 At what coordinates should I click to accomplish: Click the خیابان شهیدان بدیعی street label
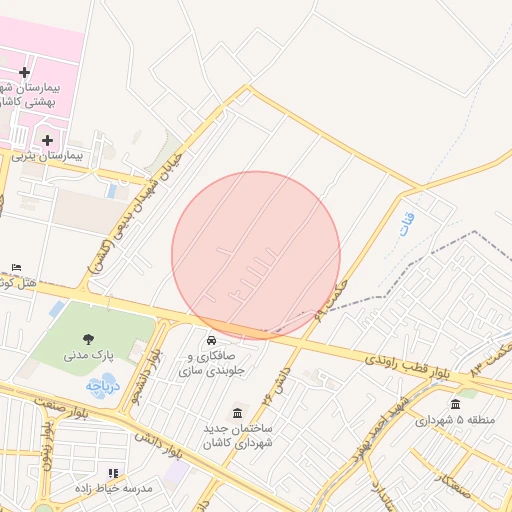pos(136,213)
